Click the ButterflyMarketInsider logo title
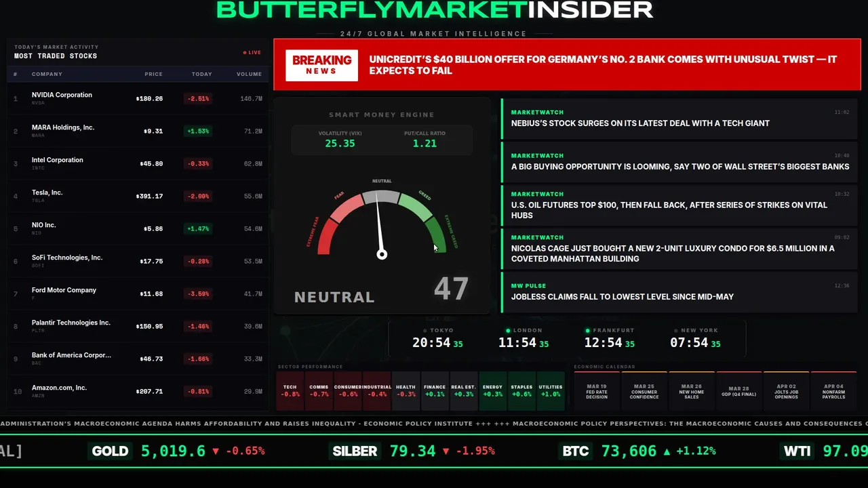Screen dimensions: 868x488 tap(434, 9)
